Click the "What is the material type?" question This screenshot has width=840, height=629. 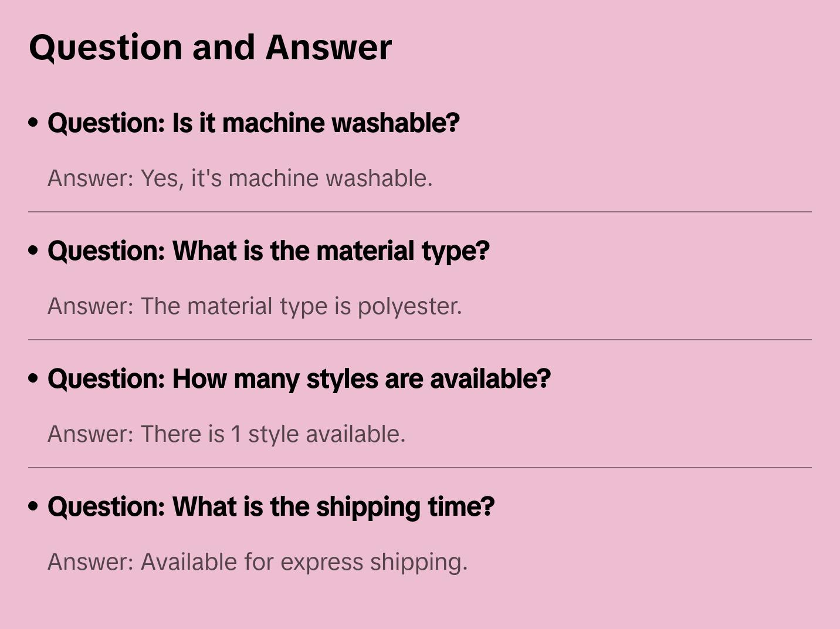(268, 251)
